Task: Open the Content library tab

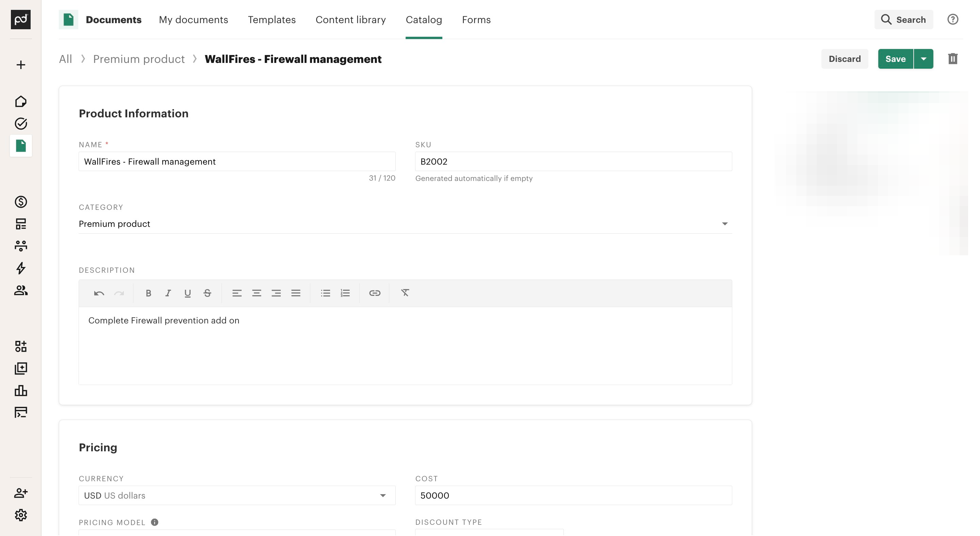Action: tap(350, 20)
